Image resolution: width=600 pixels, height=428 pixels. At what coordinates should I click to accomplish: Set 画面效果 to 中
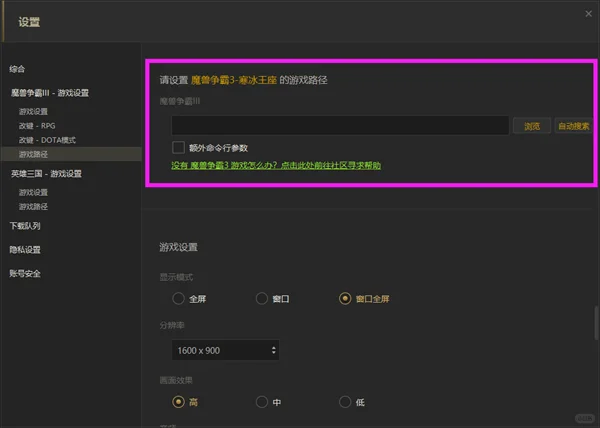(x=262, y=402)
